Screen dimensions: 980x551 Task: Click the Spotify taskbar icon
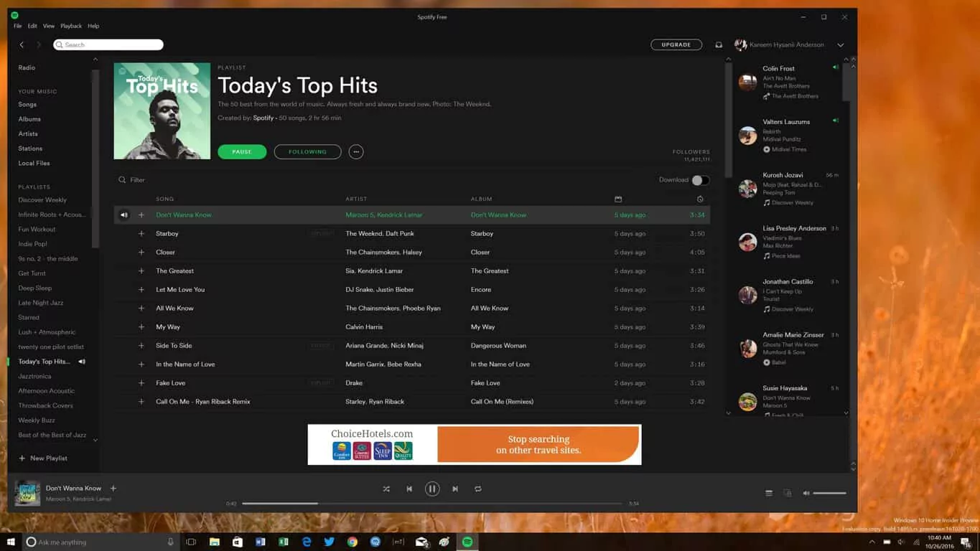[x=467, y=542]
